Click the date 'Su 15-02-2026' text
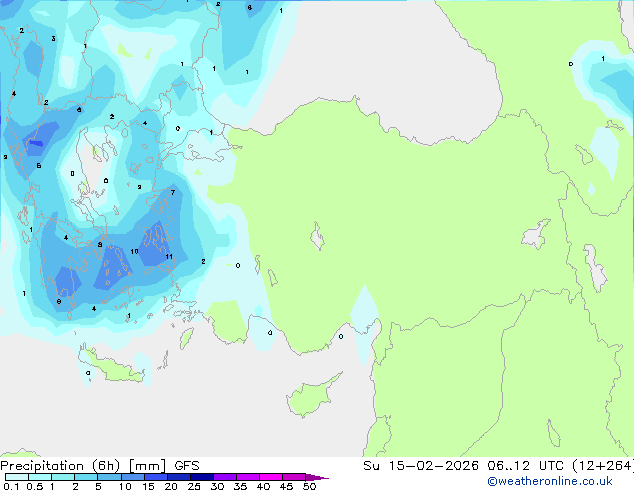The height and width of the screenshot is (490, 634). [x=421, y=466]
